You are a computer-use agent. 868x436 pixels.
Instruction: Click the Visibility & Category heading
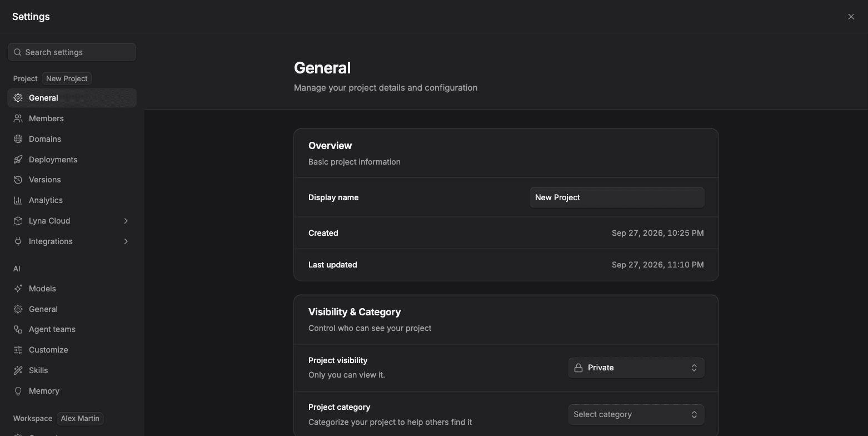pos(355,312)
